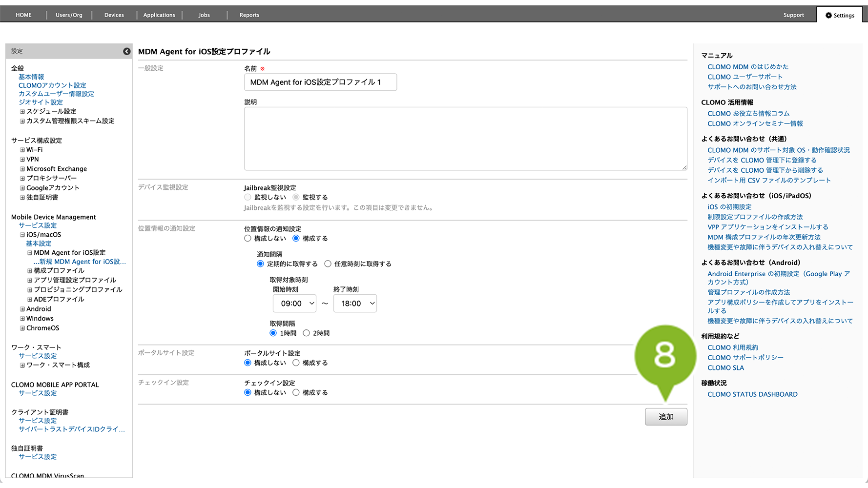Collapse the iOS/macOS tree node icon

[x=22, y=235]
